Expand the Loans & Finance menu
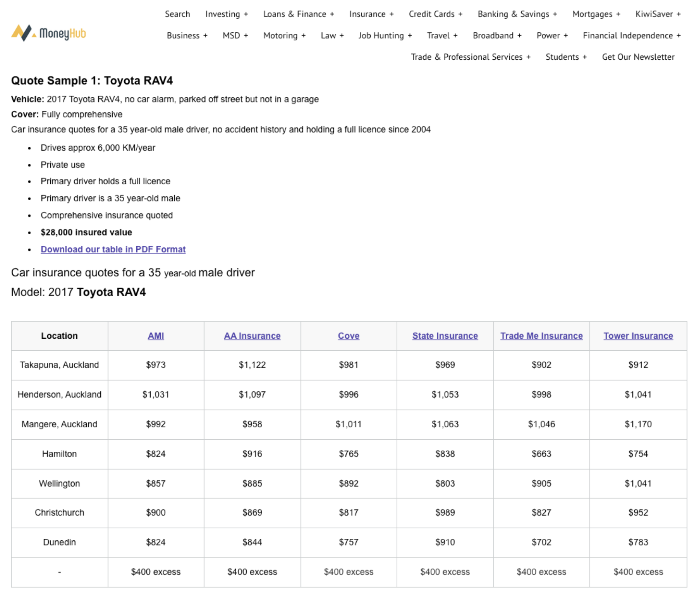Screen dimensions: 700x594 [x=299, y=14]
